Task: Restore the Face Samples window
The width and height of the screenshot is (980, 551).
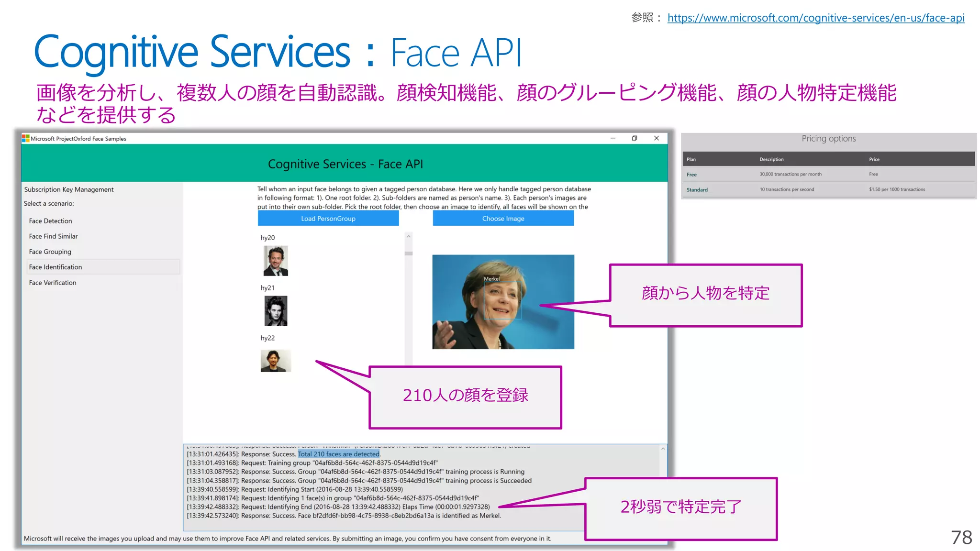Action: pyautogui.click(x=635, y=138)
